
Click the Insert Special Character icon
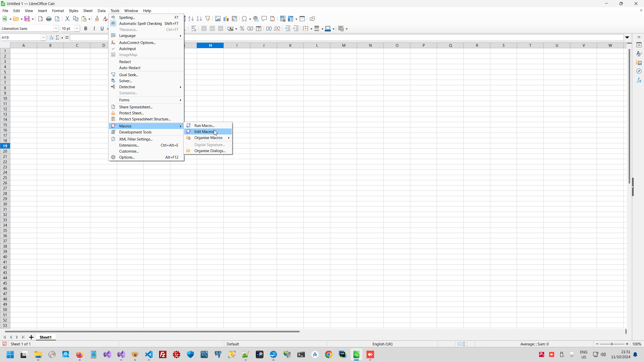(x=244, y=19)
